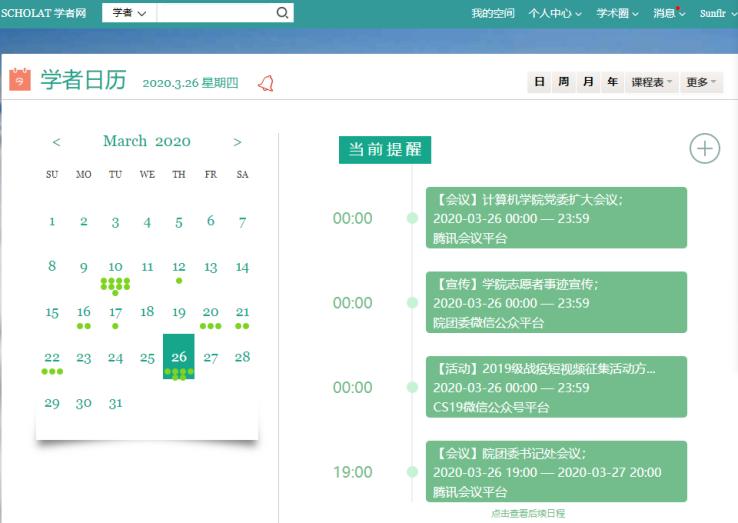Switch to 周 week view

coord(564,82)
